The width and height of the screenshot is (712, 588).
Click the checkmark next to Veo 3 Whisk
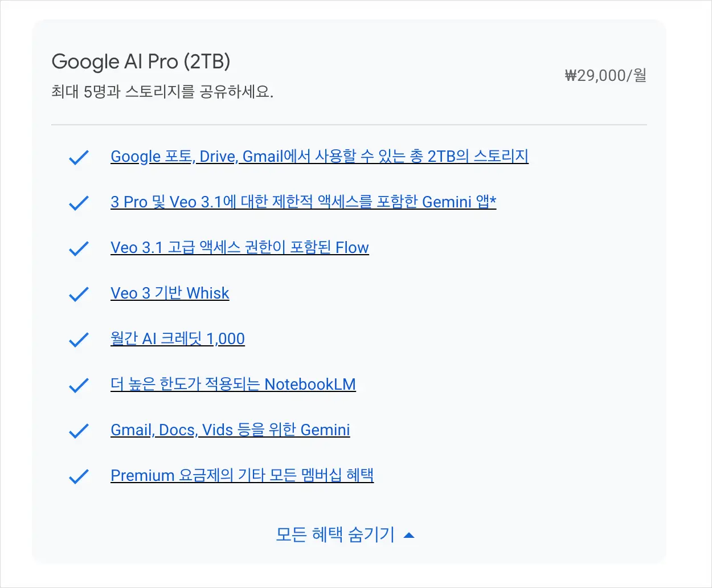pos(79,293)
